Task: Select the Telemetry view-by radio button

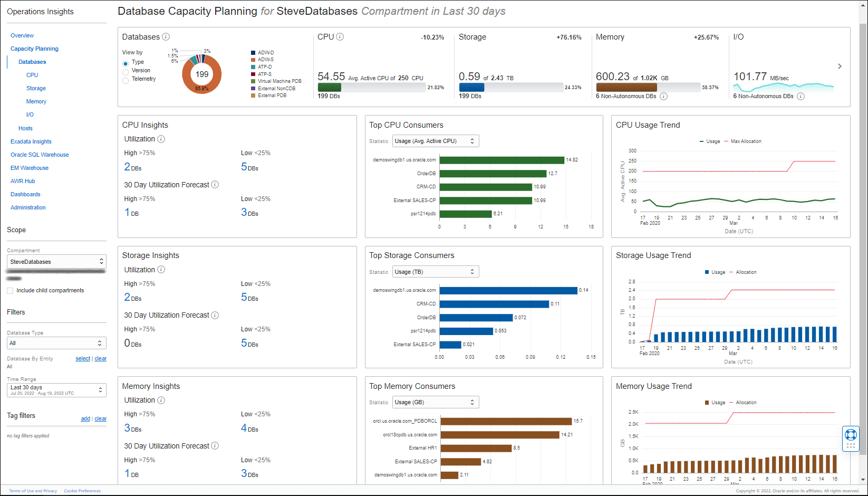Action: pyautogui.click(x=126, y=80)
